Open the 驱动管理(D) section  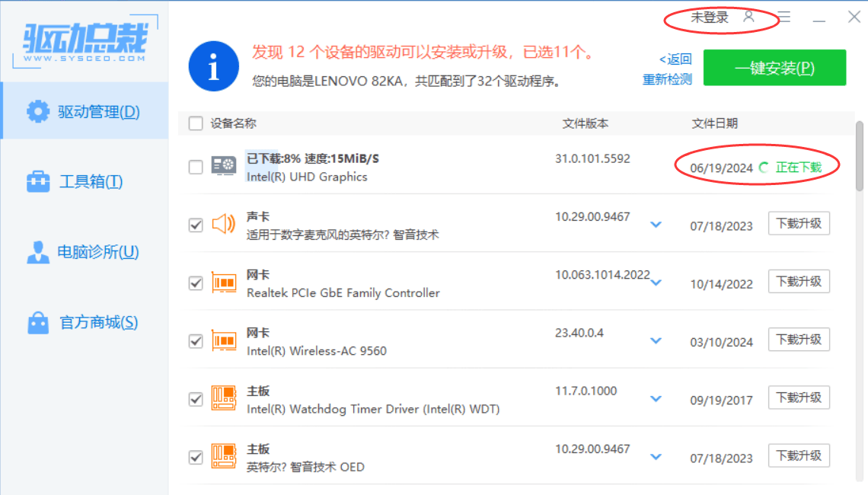click(x=85, y=111)
